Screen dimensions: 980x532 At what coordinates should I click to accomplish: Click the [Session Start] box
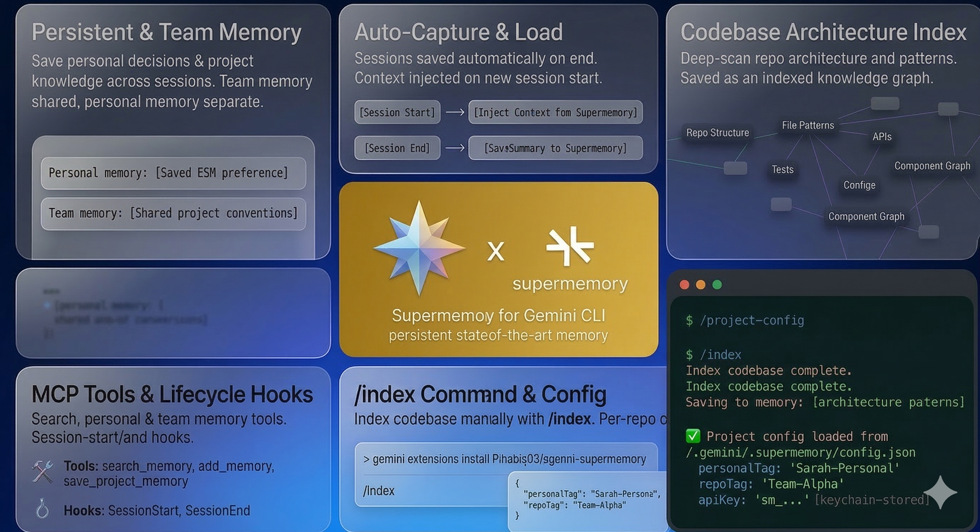[x=397, y=112]
